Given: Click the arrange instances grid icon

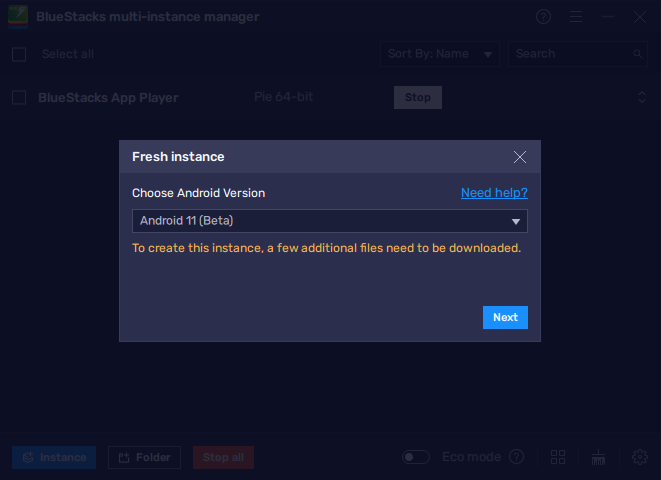Looking at the screenshot, I should pyautogui.click(x=558, y=457).
